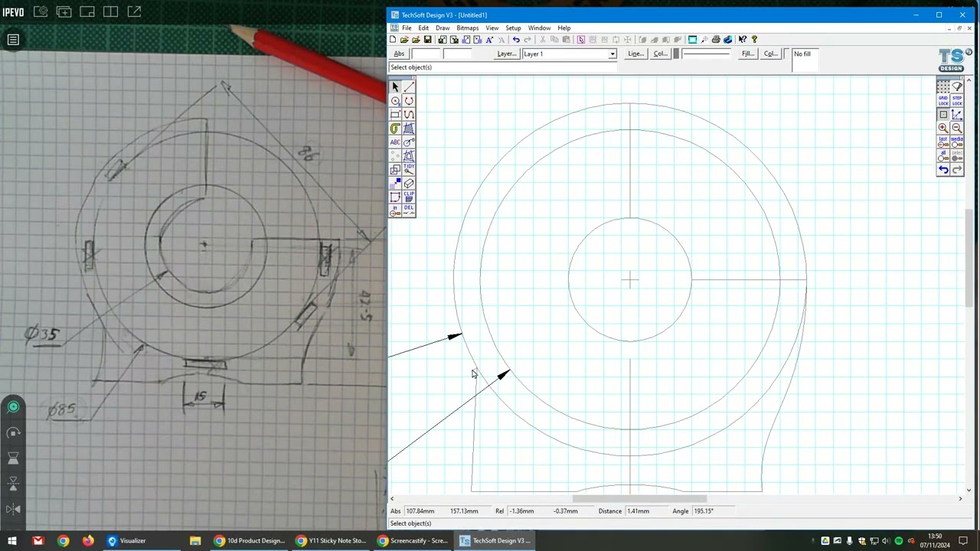Click the Abs coordinate mode button
Viewport: 980px width, 551px height.
click(x=399, y=54)
